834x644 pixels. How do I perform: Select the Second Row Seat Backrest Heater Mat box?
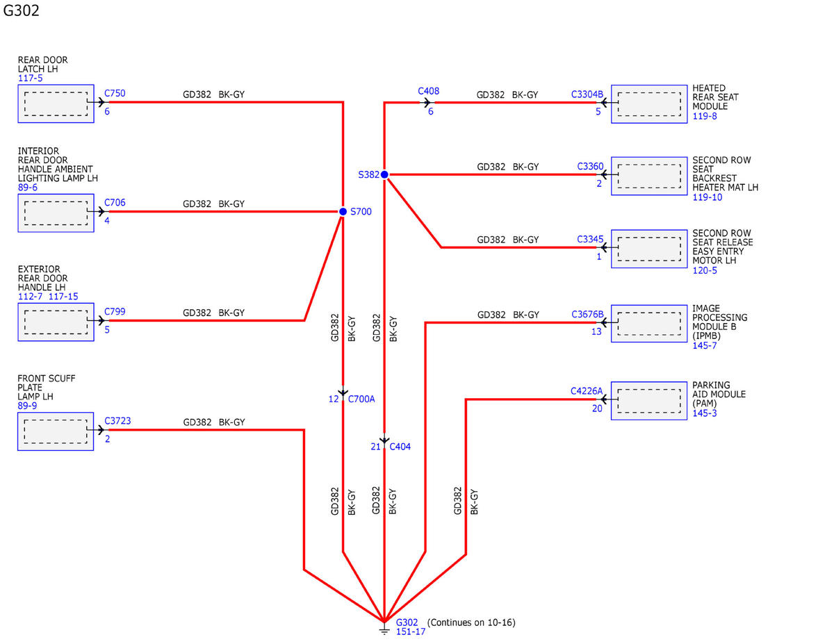pyautogui.click(x=649, y=176)
